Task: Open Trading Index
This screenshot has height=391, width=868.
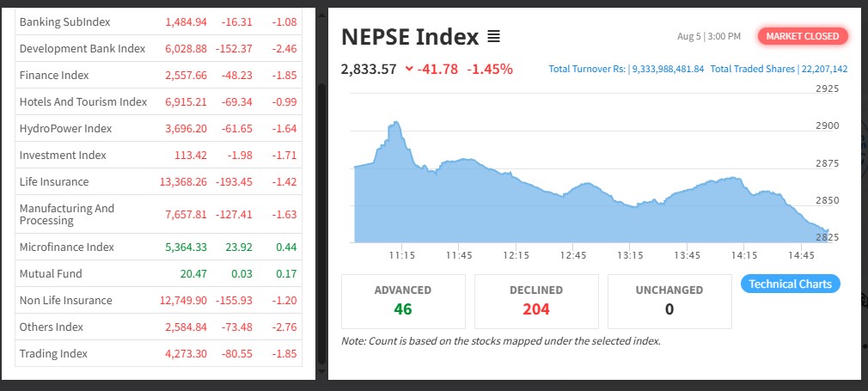Action: (53, 353)
